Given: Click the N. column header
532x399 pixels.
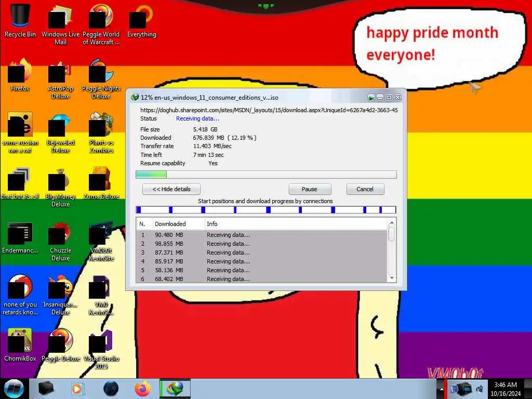Looking at the screenshot, I should tap(144, 224).
